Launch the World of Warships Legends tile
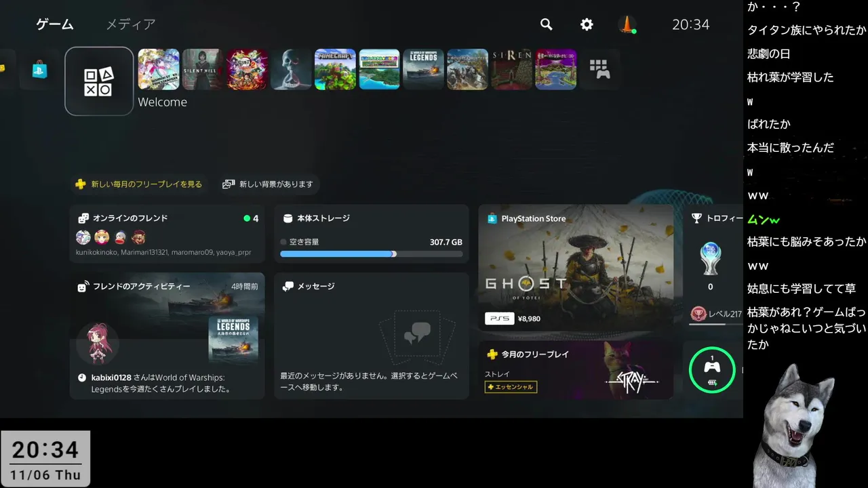The width and height of the screenshot is (868, 488). point(423,69)
